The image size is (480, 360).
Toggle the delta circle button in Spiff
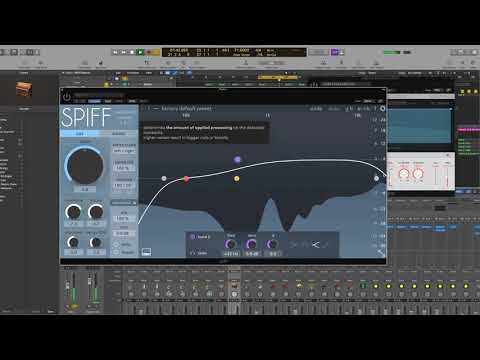pyautogui.click(x=116, y=244)
